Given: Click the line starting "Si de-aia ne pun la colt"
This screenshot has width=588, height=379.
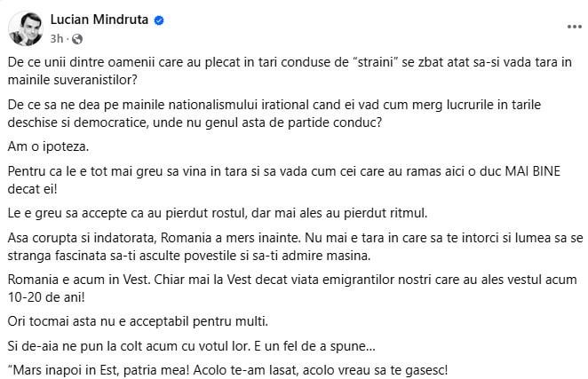Looking at the screenshot, I should 192,346.
